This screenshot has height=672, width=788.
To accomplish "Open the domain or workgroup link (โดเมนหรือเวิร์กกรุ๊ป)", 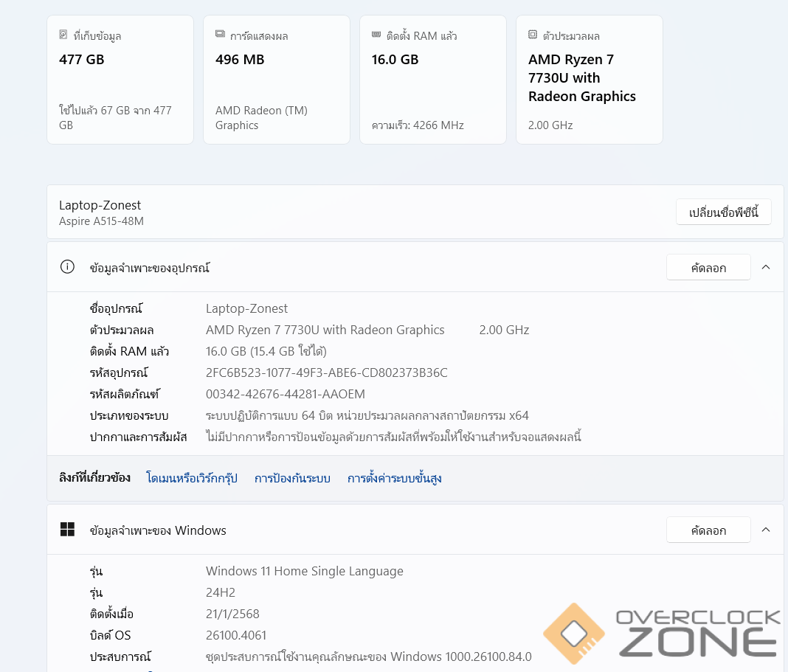I will point(192,479).
